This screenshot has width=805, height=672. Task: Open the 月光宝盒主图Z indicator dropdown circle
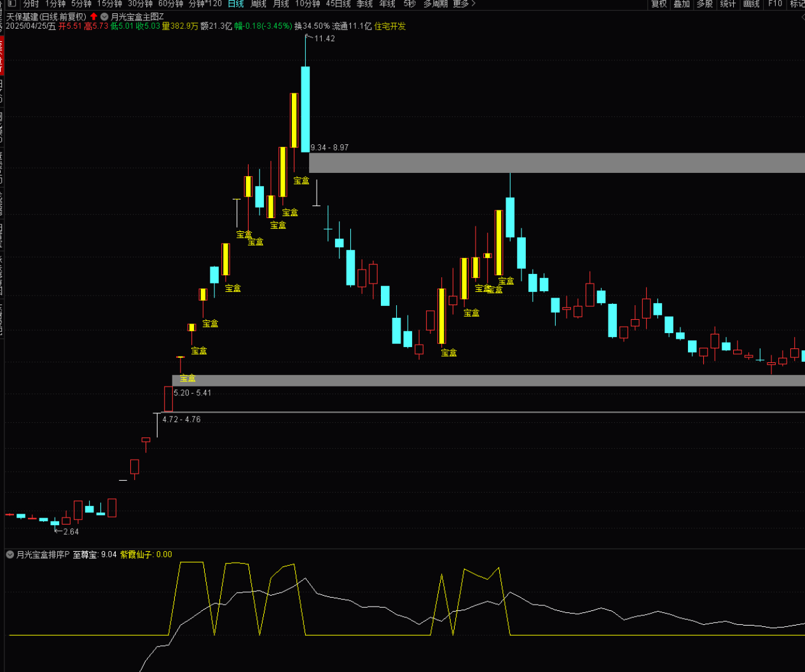coord(104,17)
